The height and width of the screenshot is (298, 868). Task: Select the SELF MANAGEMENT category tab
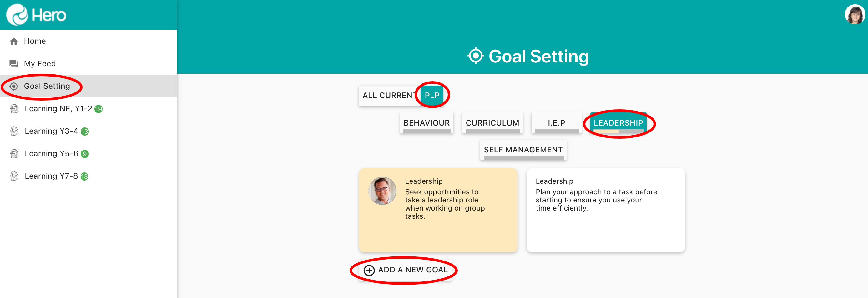[523, 150]
